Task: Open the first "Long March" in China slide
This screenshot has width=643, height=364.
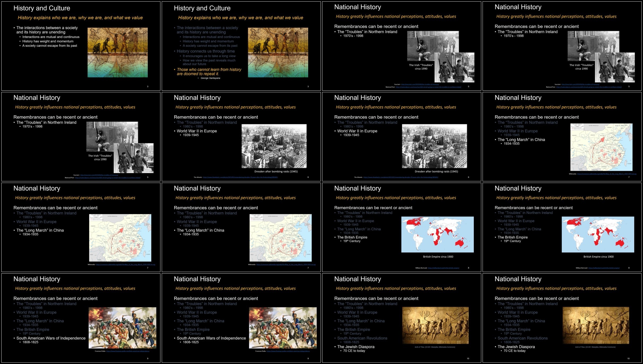Action: pos(562,137)
